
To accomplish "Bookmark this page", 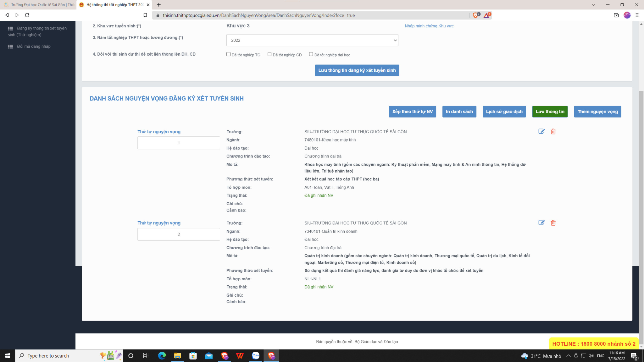I will pyautogui.click(x=145, y=15).
